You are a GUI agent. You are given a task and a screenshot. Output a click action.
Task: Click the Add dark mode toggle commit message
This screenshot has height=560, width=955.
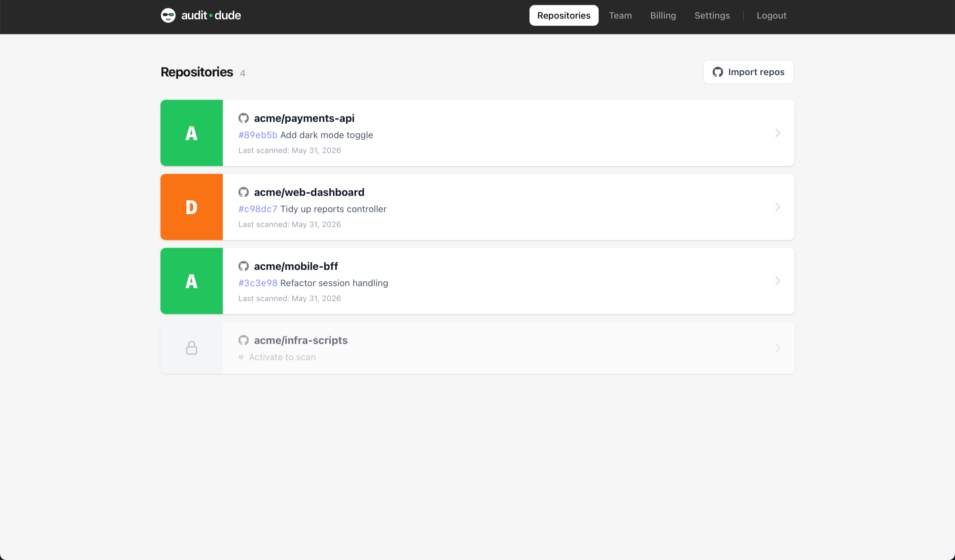click(327, 135)
